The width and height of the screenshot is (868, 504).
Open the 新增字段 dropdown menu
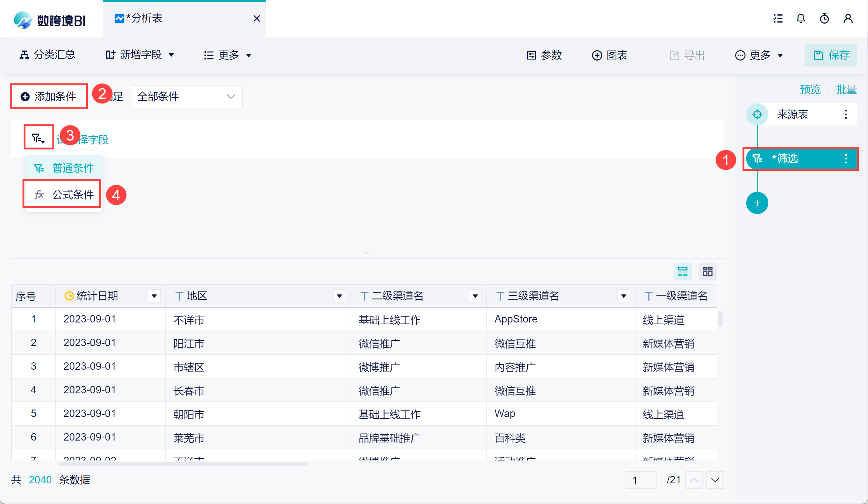(x=140, y=55)
